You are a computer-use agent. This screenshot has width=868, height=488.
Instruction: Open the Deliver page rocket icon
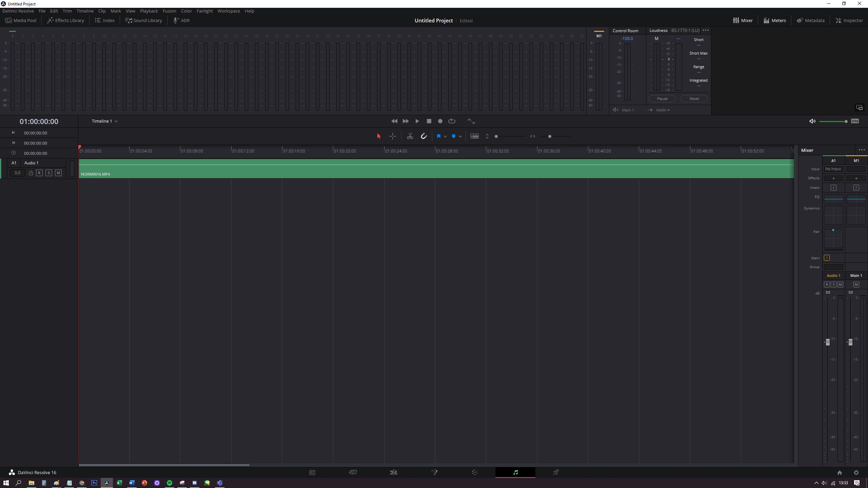[x=556, y=472]
